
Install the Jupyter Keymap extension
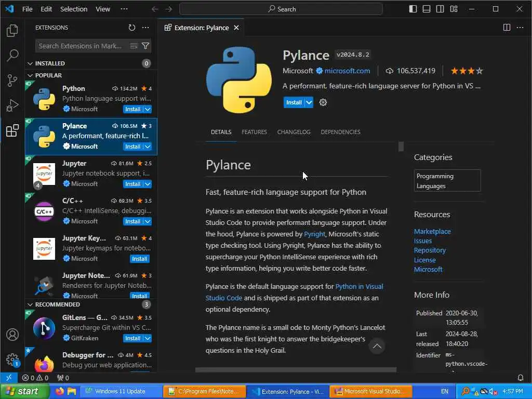(139, 259)
